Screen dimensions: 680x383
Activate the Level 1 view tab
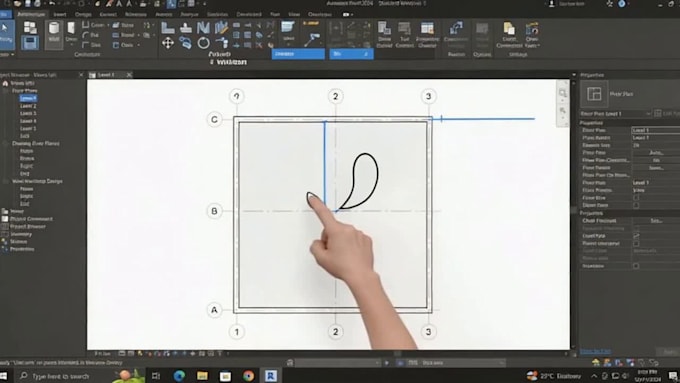[106, 75]
